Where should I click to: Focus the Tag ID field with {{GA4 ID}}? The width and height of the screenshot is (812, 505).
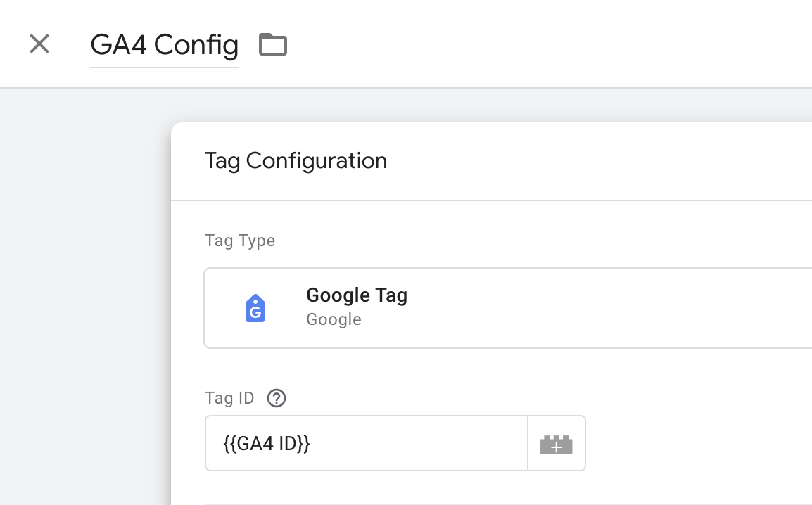(x=367, y=443)
